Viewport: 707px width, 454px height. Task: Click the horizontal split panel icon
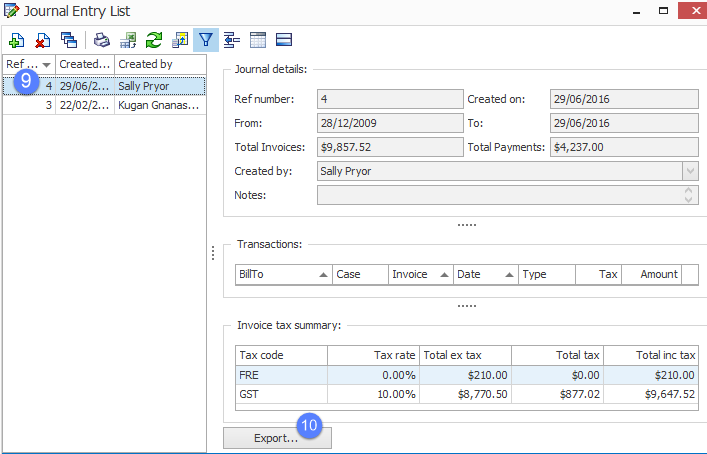pos(284,40)
